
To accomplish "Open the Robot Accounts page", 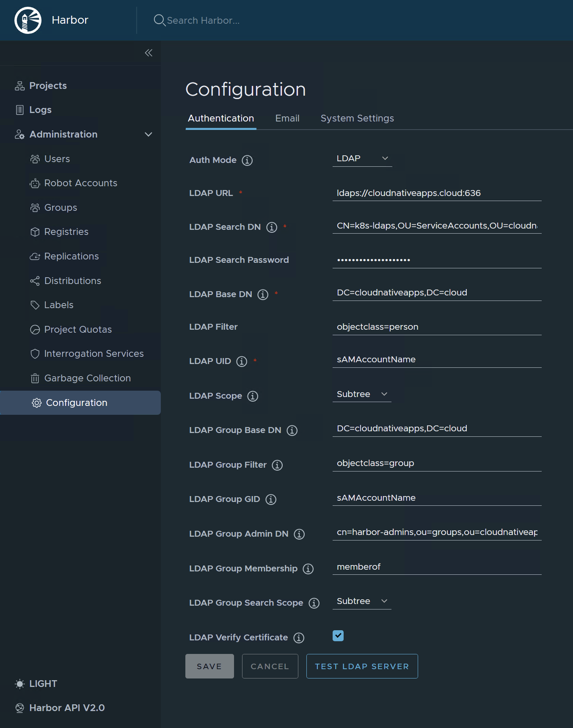I will 80,183.
